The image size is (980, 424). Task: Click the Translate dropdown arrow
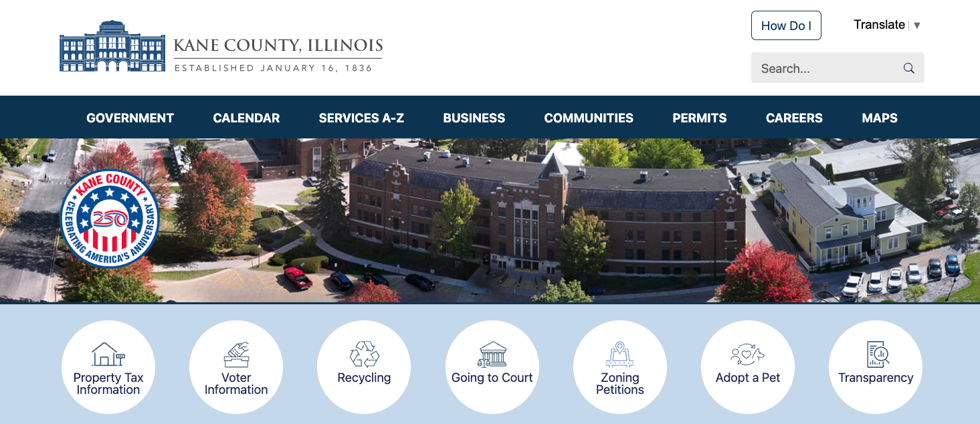click(x=917, y=25)
